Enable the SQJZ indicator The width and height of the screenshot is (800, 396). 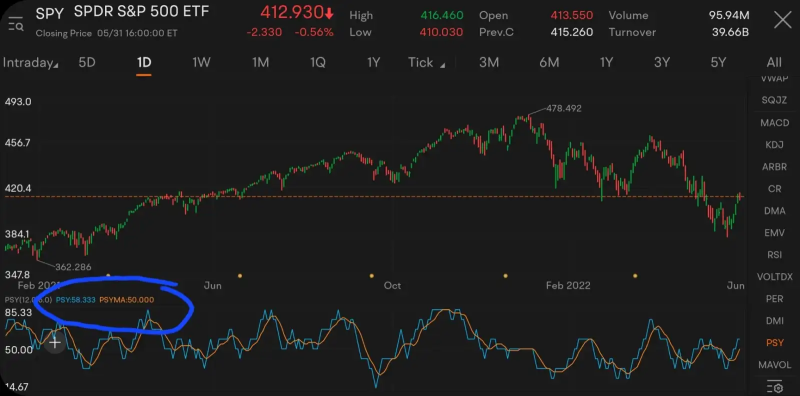coord(774,101)
